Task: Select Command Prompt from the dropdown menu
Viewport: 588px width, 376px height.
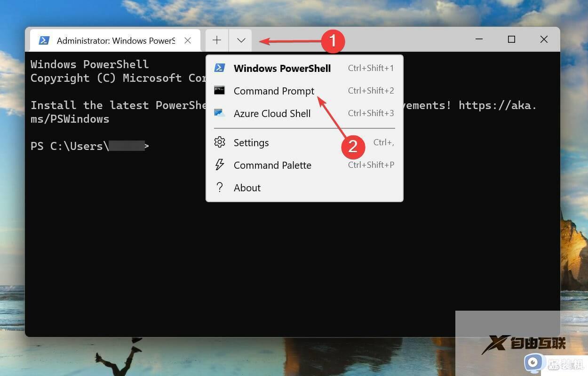Action: (x=274, y=91)
